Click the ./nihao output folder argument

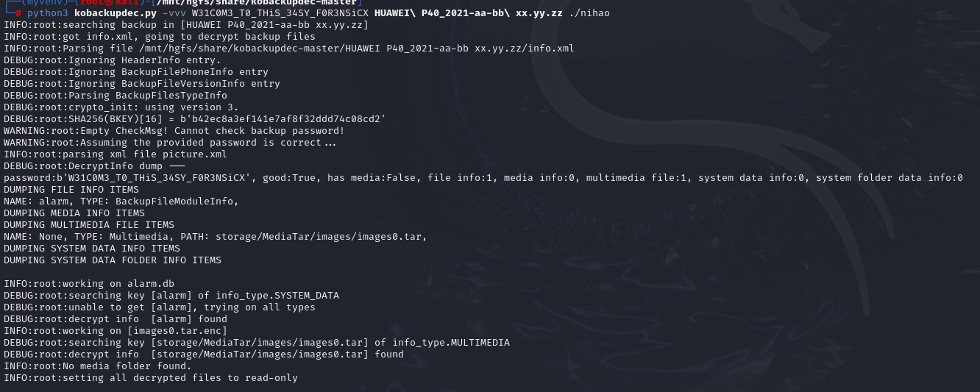coord(589,13)
